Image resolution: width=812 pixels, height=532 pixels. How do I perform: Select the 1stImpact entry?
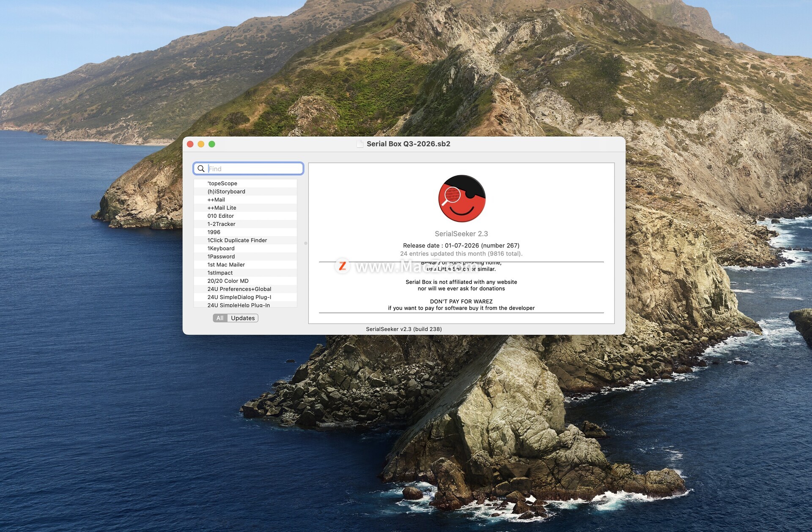click(x=245, y=273)
